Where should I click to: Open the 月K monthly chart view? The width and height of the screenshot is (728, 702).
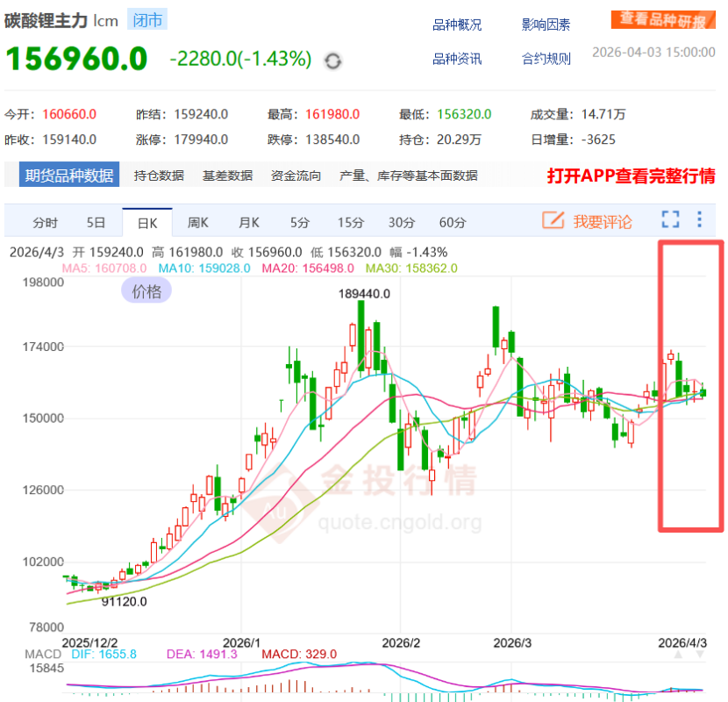[x=248, y=223]
